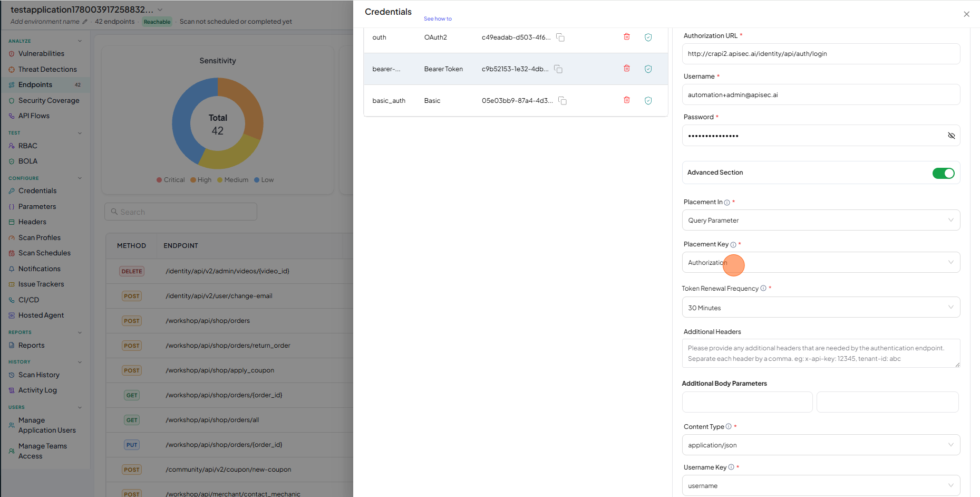Open API Flows page

click(x=34, y=116)
